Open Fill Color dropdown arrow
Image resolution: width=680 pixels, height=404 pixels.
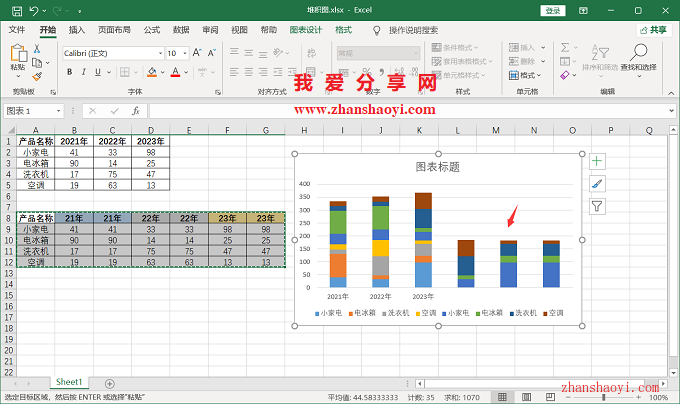pyautogui.click(x=162, y=72)
